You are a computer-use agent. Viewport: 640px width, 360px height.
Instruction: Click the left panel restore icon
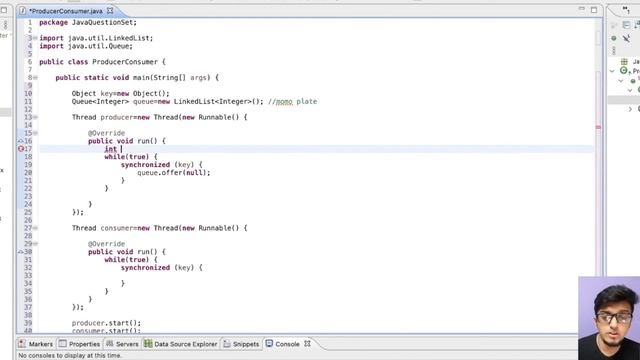[4, 10]
